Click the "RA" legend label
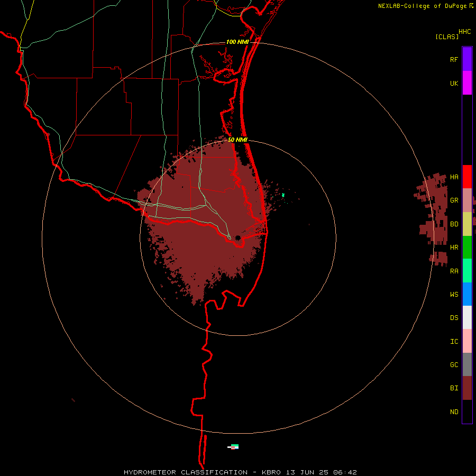Image resolution: width=476 pixels, height=476 pixels. 454,271
